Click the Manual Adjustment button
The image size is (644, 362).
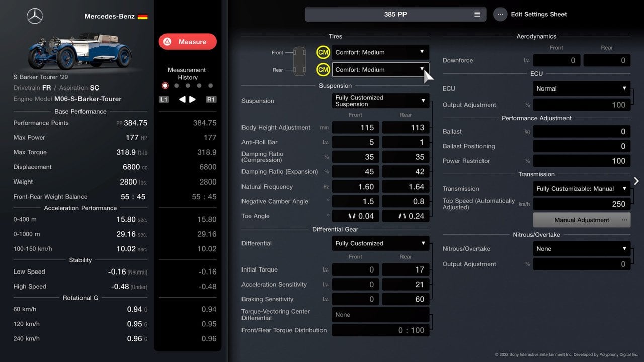pyautogui.click(x=582, y=220)
